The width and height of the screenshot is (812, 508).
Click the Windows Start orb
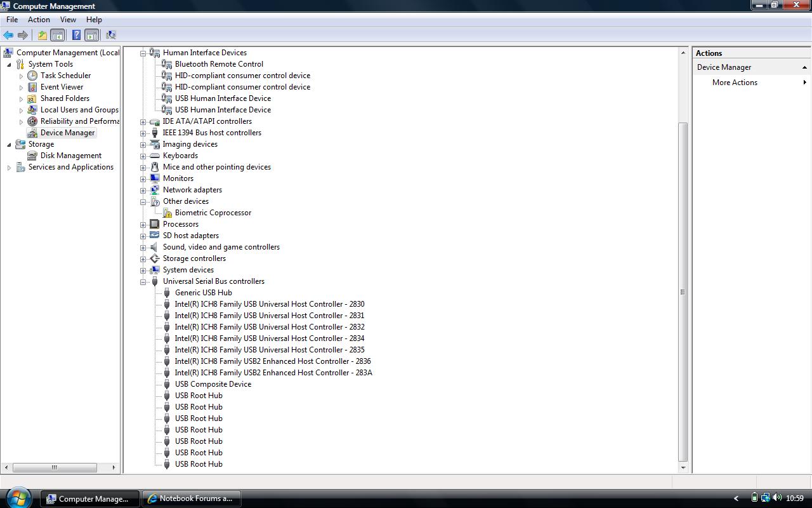(x=18, y=497)
